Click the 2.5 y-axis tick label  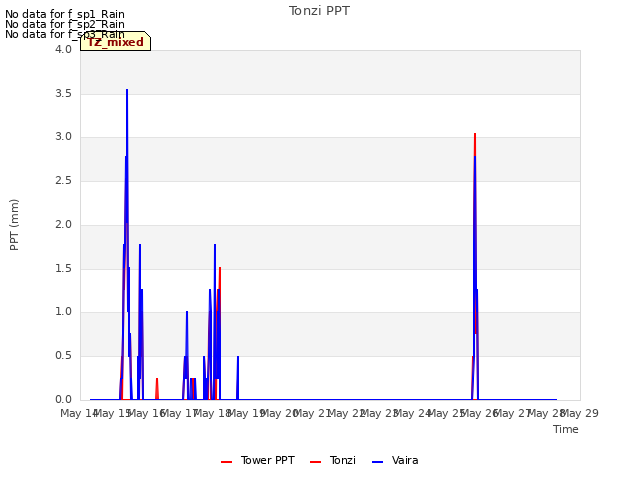pos(63,181)
